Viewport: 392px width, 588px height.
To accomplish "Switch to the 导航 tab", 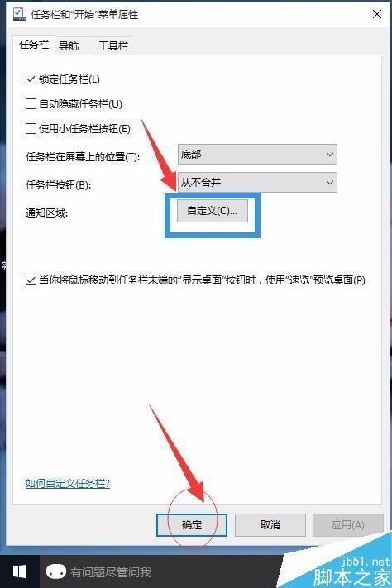I will [x=69, y=46].
